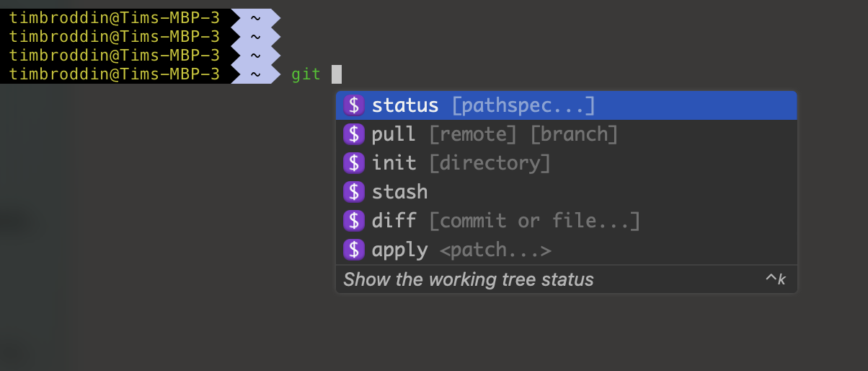
Task: Select the apply subcommand label
Action: (399, 250)
